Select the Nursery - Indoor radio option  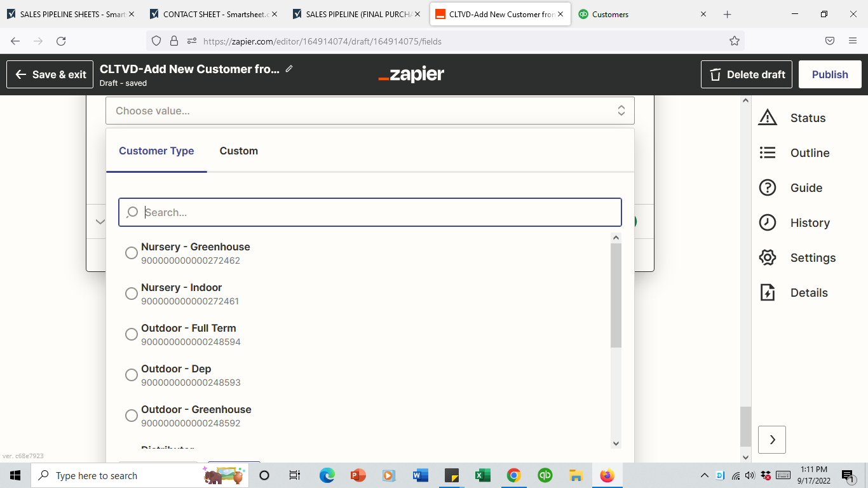tap(132, 294)
